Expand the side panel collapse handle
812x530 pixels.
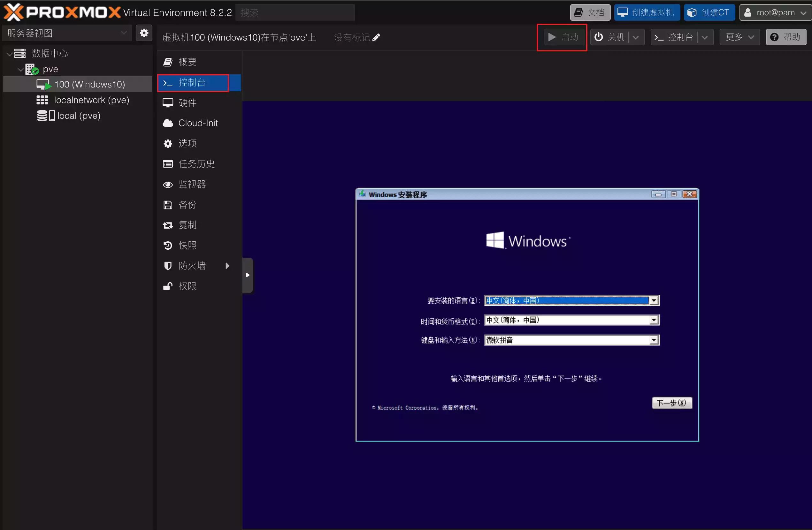coord(248,275)
